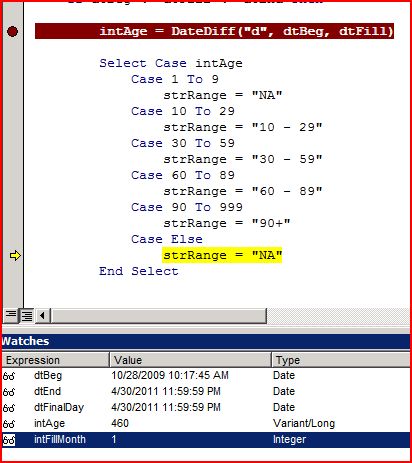The image size is (412, 463).
Task: Click the glasses icon beside dtBeg watch
Action: point(9,376)
